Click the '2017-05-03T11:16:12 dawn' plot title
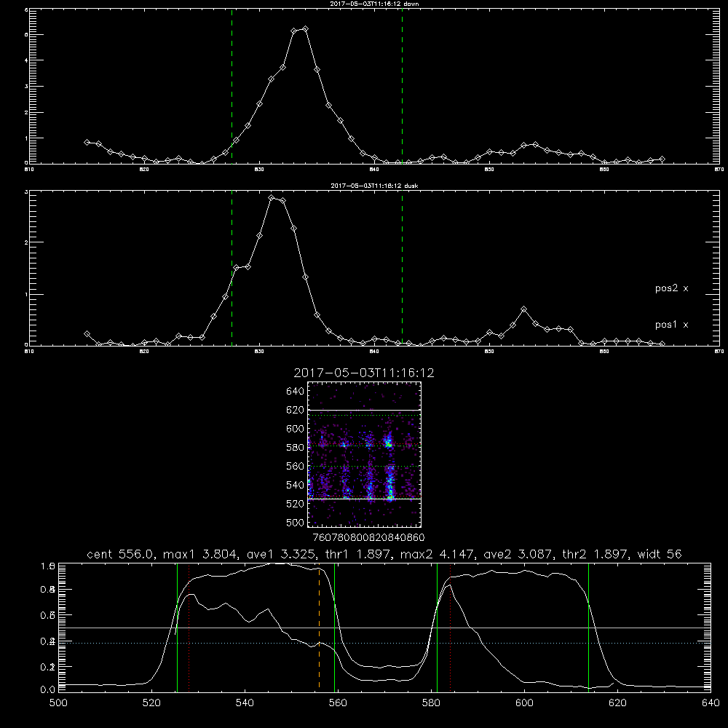728x728 pixels. pos(374,4)
